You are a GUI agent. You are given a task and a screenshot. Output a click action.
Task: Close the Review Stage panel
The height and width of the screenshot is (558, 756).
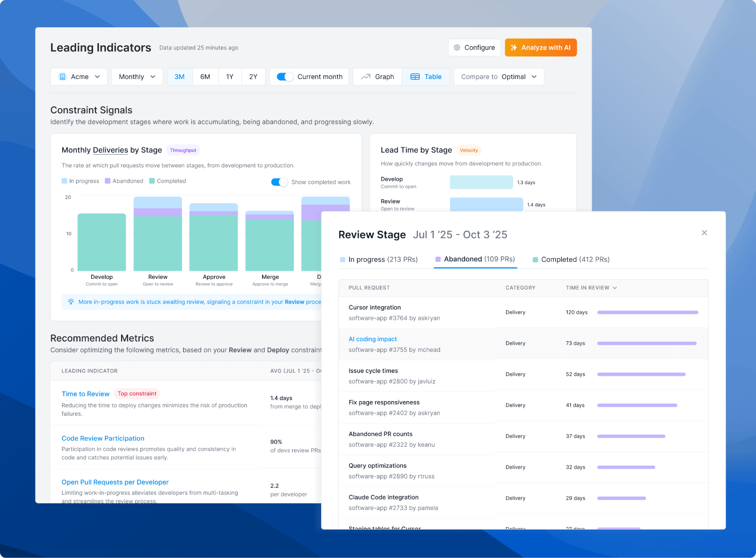coord(704,233)
